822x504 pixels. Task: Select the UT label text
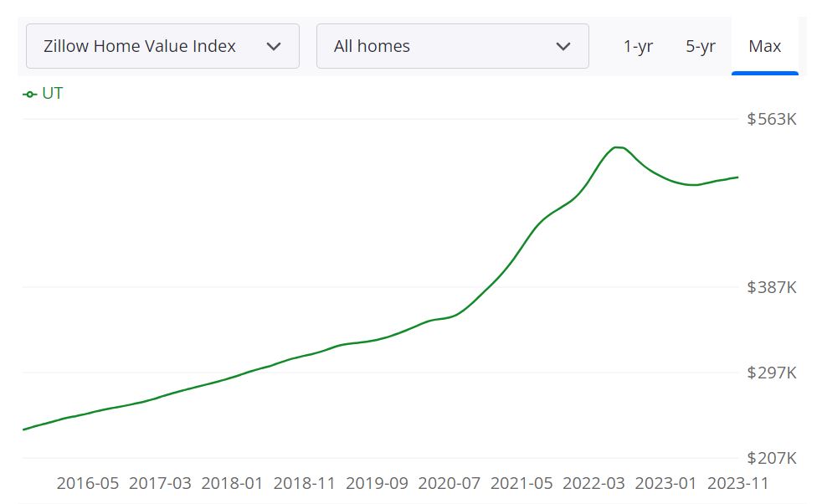[52, 93]
